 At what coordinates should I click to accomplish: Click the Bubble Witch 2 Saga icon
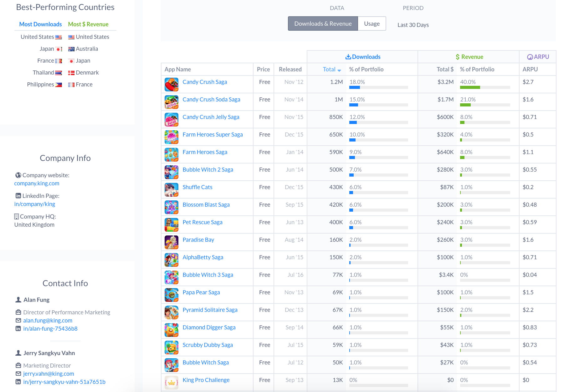[x=172, y=172]
